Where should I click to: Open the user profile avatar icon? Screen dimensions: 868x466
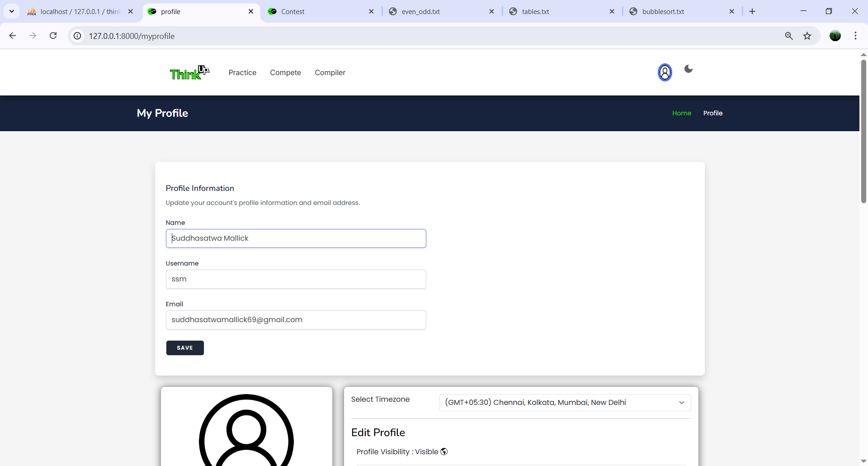pyautogui.click(x=665, y=72)
